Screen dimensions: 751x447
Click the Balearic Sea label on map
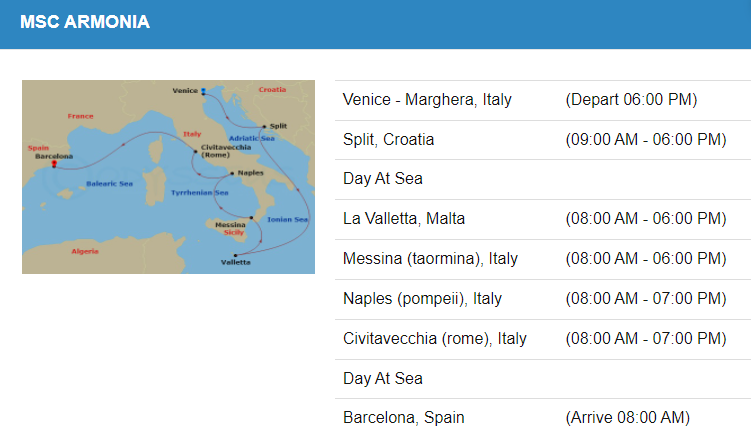pos(109,184)
